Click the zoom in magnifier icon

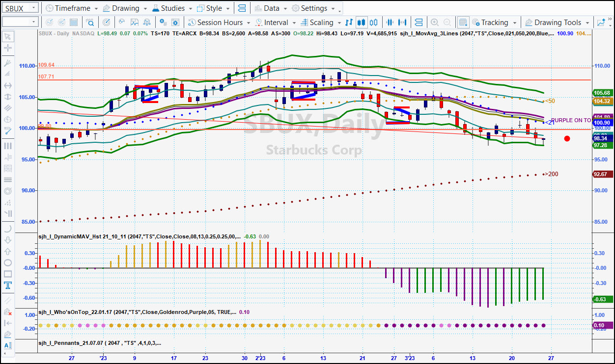tap(435, 23)
